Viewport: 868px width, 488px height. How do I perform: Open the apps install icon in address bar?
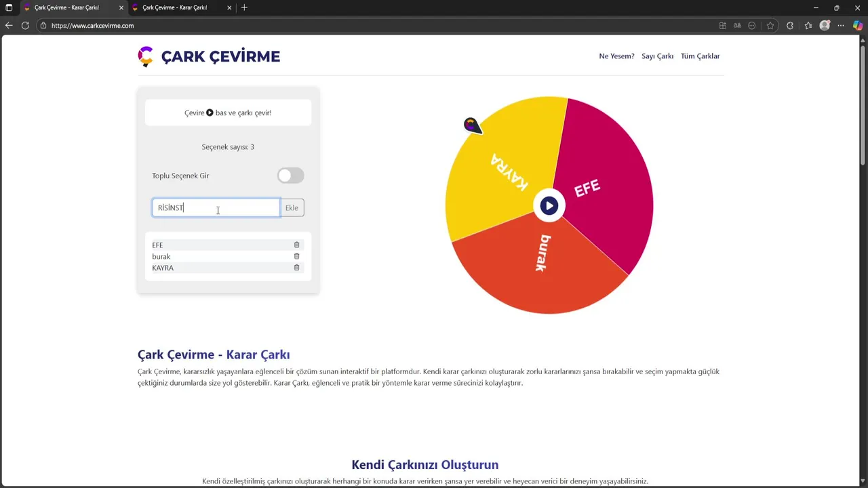[723, 26]
